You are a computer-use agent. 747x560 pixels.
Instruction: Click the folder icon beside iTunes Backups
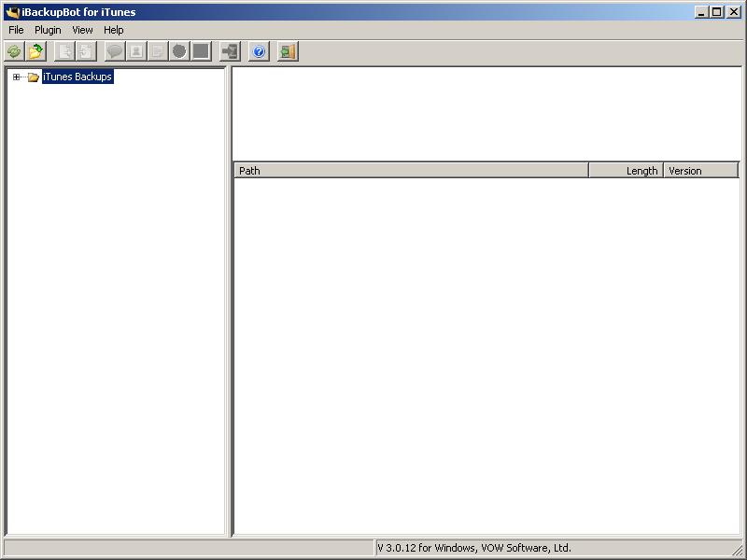point(34,77)
